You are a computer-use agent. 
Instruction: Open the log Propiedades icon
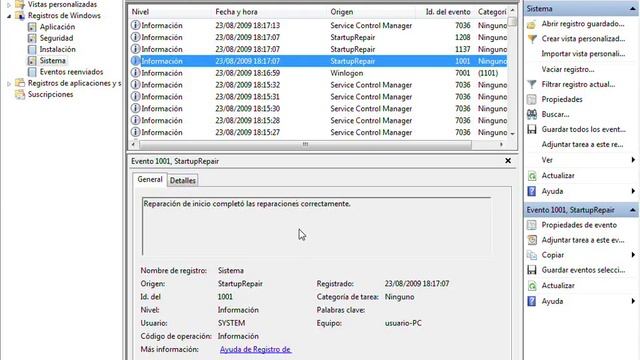[532, 100]
